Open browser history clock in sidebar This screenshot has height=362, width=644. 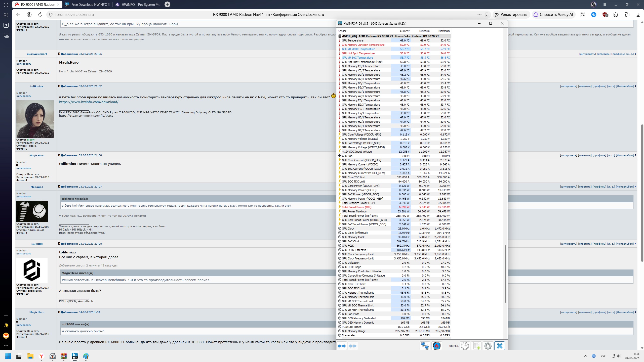pyautogui.click(x=6, y=5)
